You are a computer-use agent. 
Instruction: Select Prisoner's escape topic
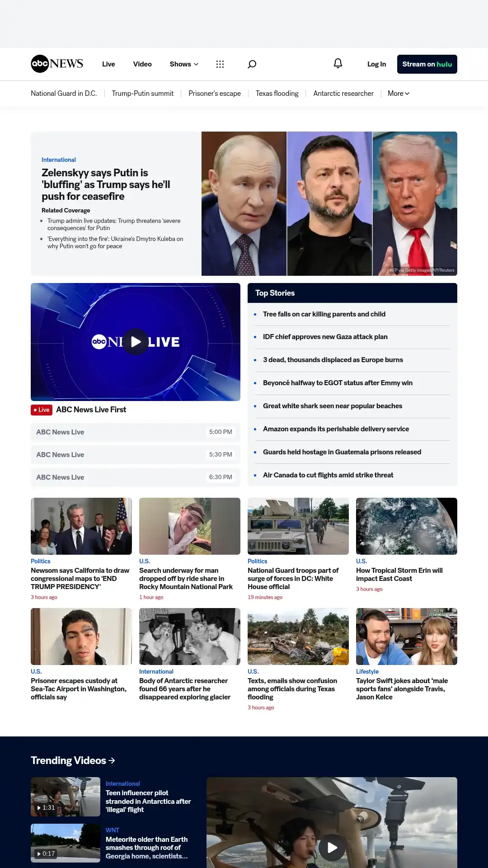coord(215,93)
